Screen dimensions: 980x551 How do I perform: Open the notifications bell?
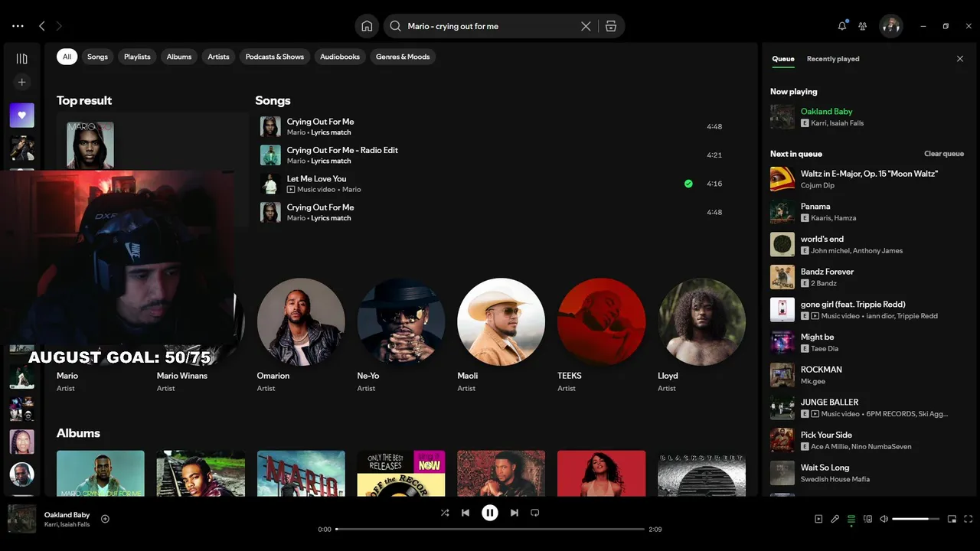[x=842, y=26]
